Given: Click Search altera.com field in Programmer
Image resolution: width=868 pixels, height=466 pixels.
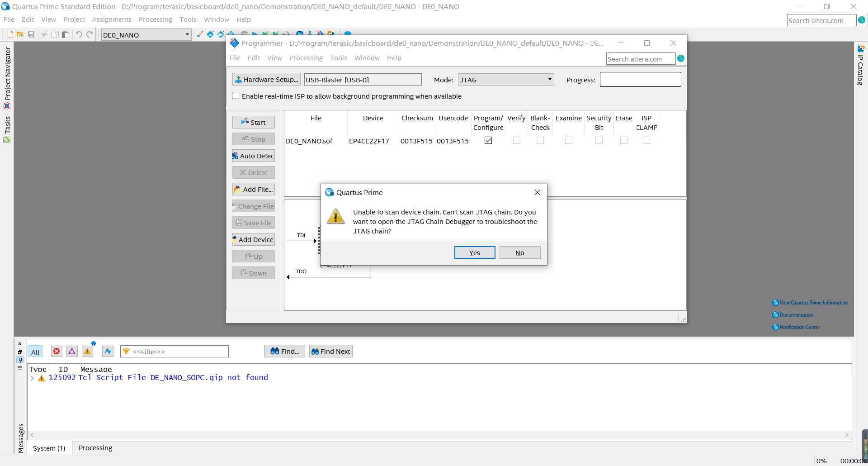Looking at the screenshot, I should pos(641,59).
